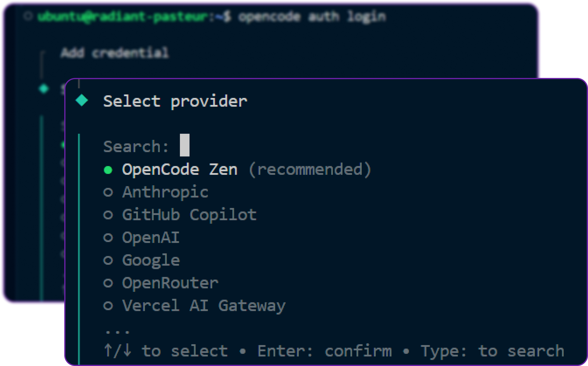Click the green filled dot beside OpenCode Zen
This screenshot has width=588, height=366.
108,170
